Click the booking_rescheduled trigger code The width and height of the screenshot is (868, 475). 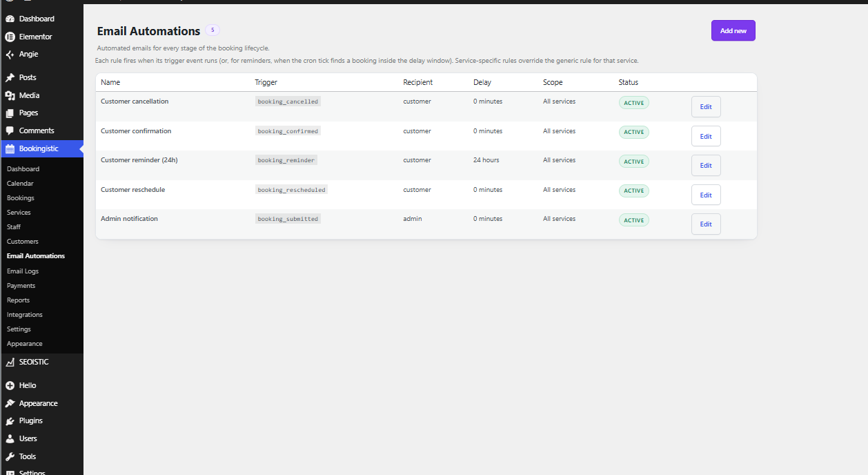(291, 190)
